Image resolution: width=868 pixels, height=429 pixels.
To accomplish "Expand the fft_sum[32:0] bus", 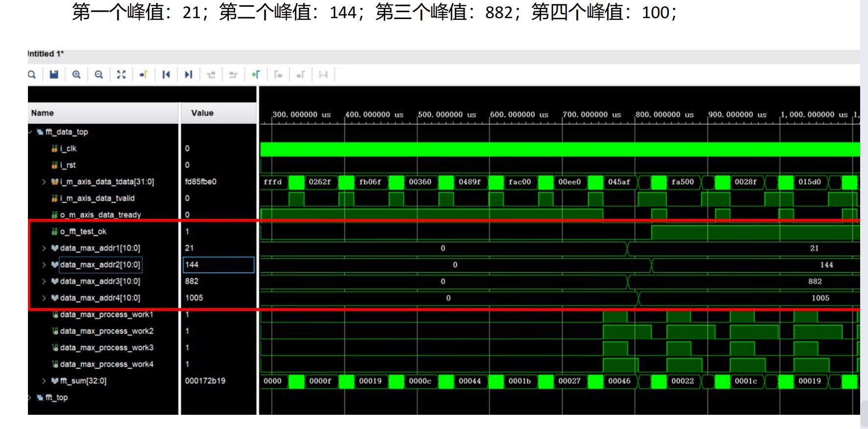I will coord(44,381).
